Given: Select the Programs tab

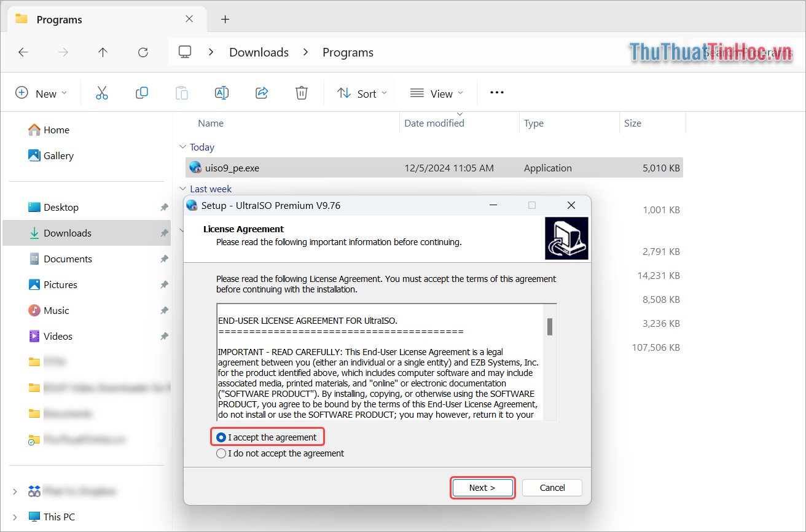Looking at the screenshot, I should click(106, 20).
